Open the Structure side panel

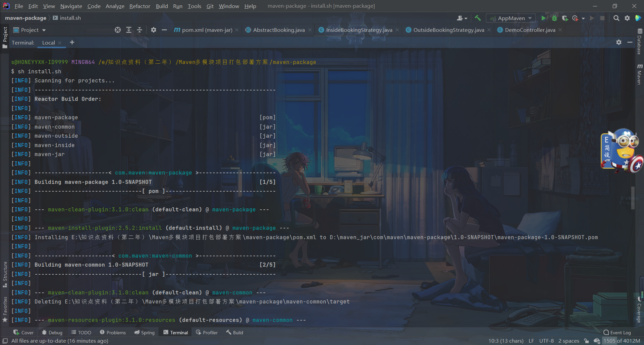click(5, 274)
